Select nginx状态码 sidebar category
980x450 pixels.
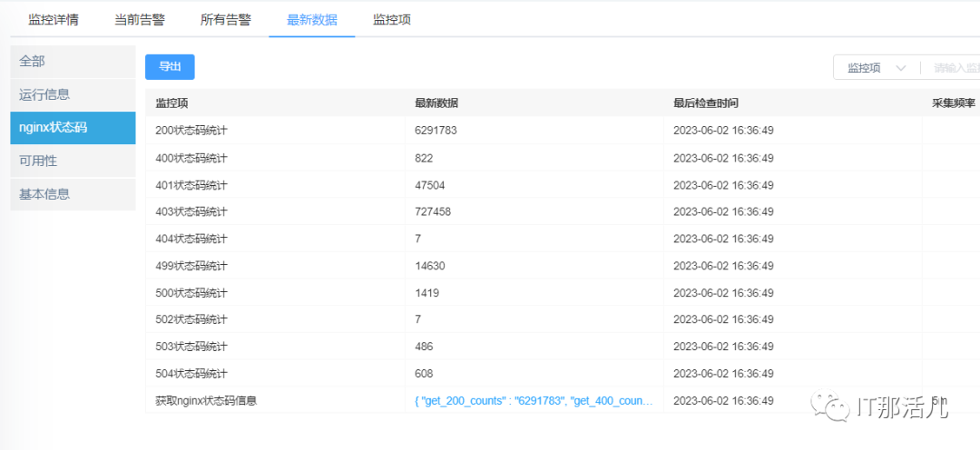[73, 128]
